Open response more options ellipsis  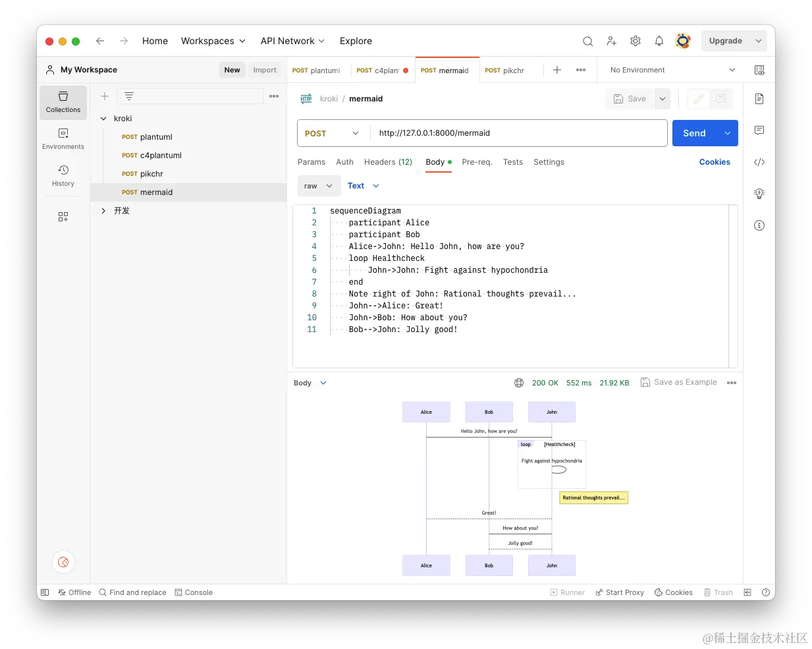click(x=732, y=383)
